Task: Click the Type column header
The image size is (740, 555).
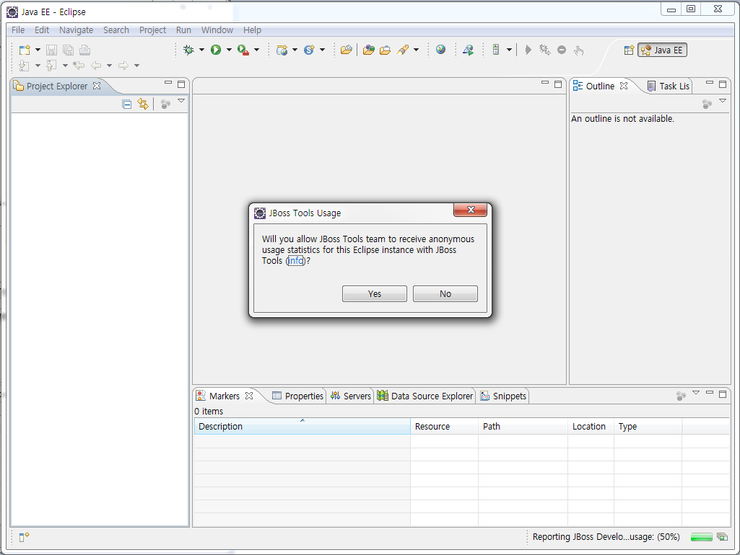Action: [648, 426]
